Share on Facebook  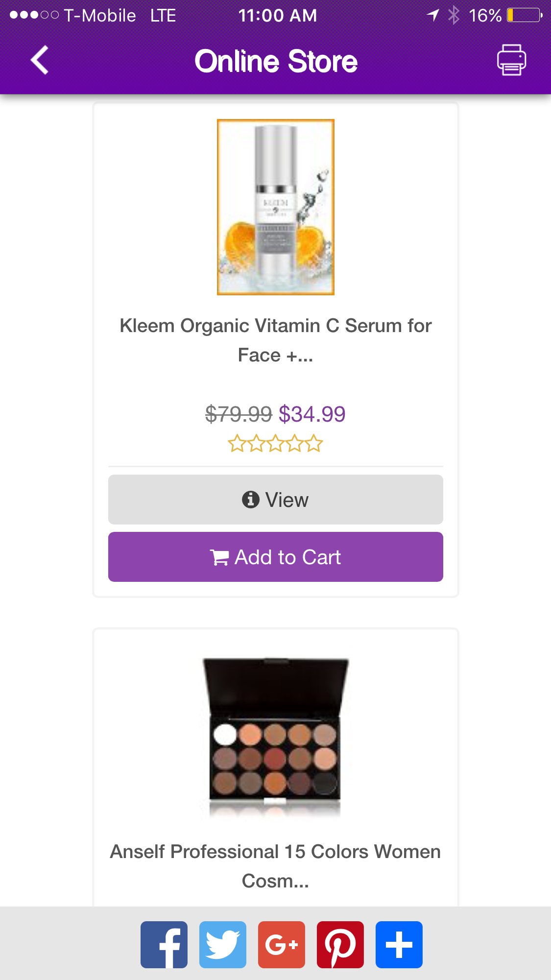coord(164,944)
